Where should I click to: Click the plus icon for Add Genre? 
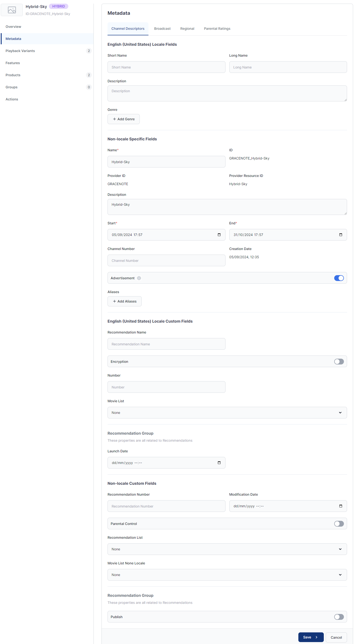pyautogui.click(x=114, y=119)
